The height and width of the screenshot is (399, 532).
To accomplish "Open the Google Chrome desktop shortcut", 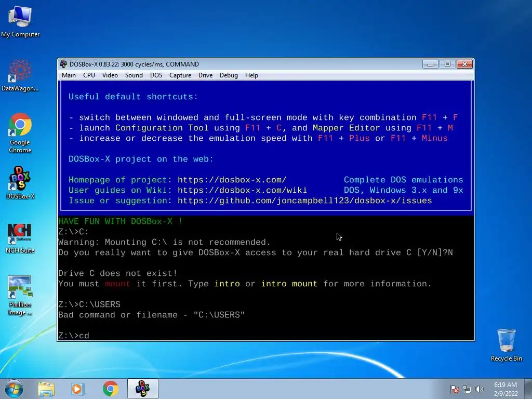I will (x=20, y=132).
